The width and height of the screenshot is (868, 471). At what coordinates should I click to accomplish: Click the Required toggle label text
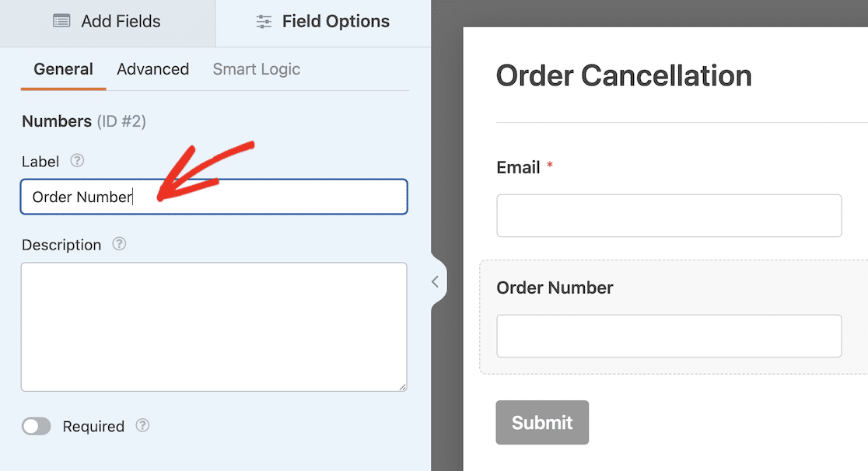tap(93, 427)
